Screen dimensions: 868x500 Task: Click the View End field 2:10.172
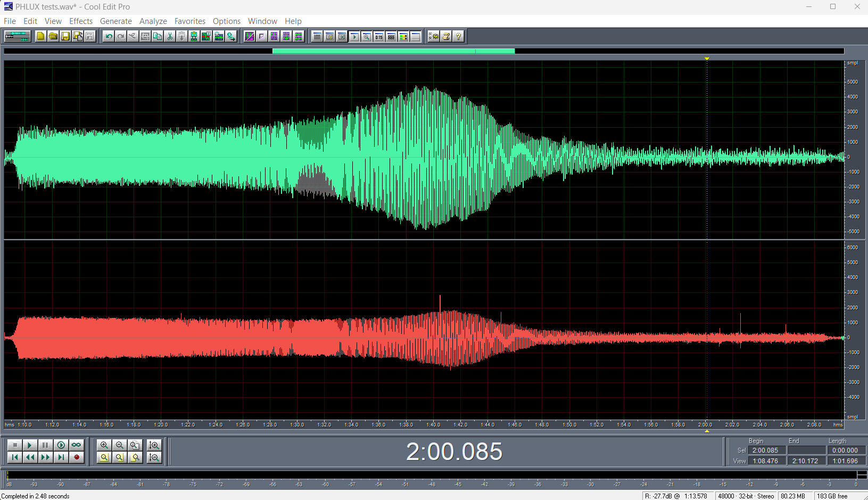[x=806, y=461]
